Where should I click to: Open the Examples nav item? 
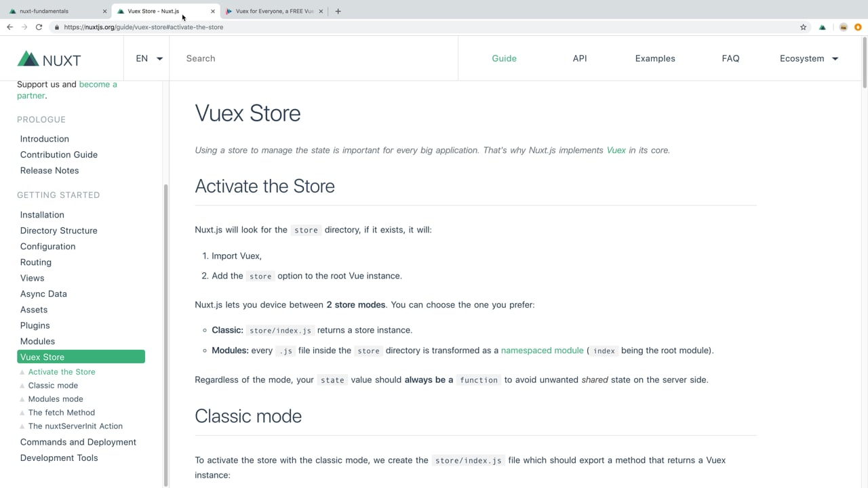[655, 58]
